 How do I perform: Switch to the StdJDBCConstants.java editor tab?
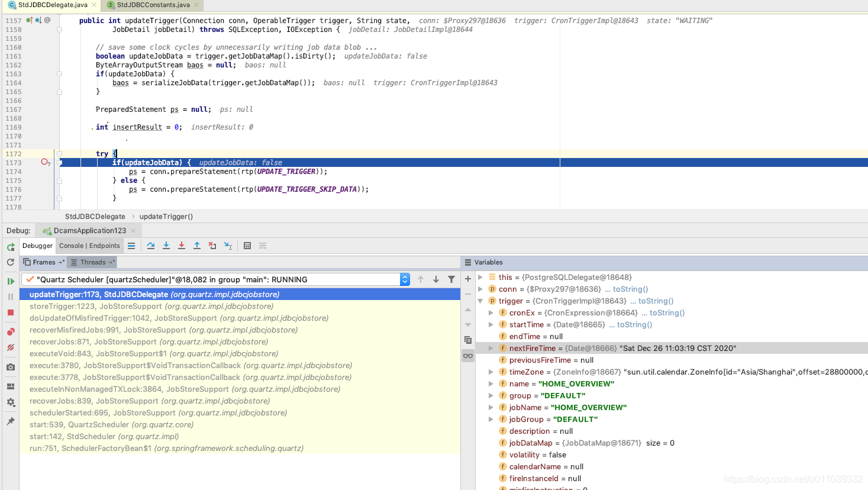[x=153, y=5]
